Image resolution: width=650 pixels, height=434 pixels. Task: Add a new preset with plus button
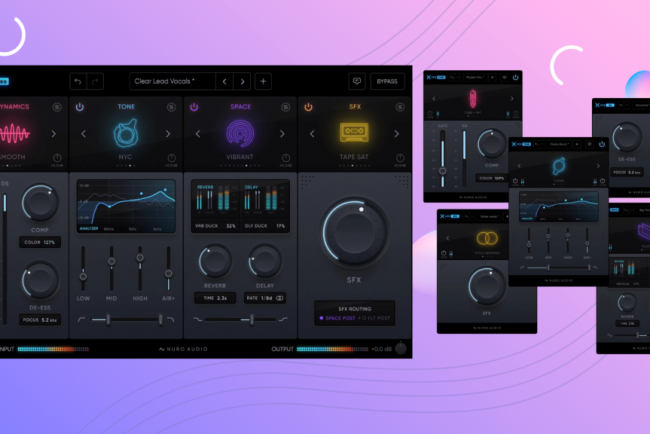tap(263, 82)
